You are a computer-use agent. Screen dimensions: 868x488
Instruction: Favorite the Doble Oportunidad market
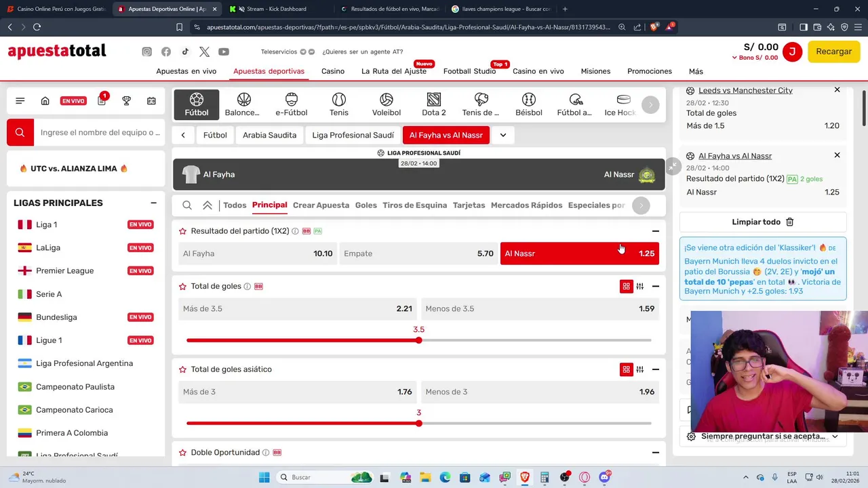pos(182,453)
